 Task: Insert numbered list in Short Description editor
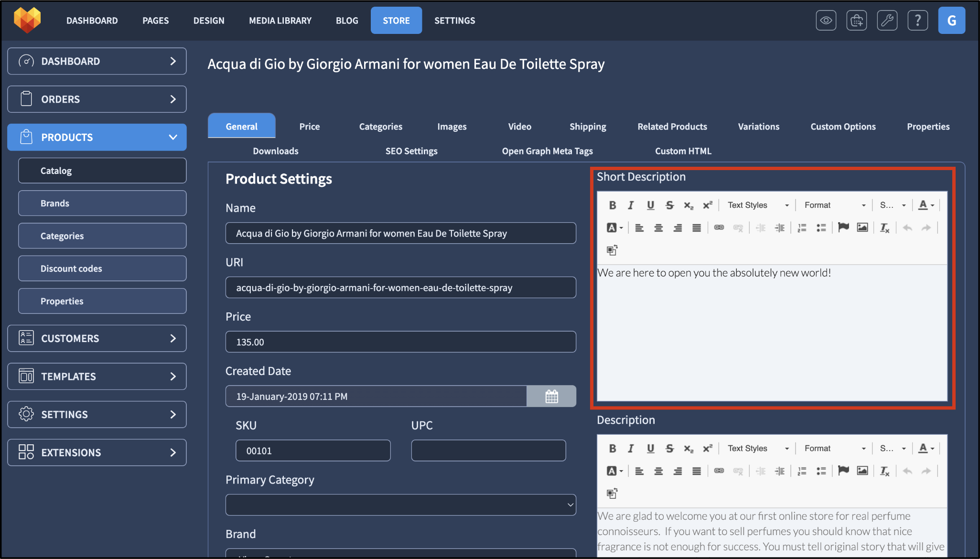tap(802, 228)
